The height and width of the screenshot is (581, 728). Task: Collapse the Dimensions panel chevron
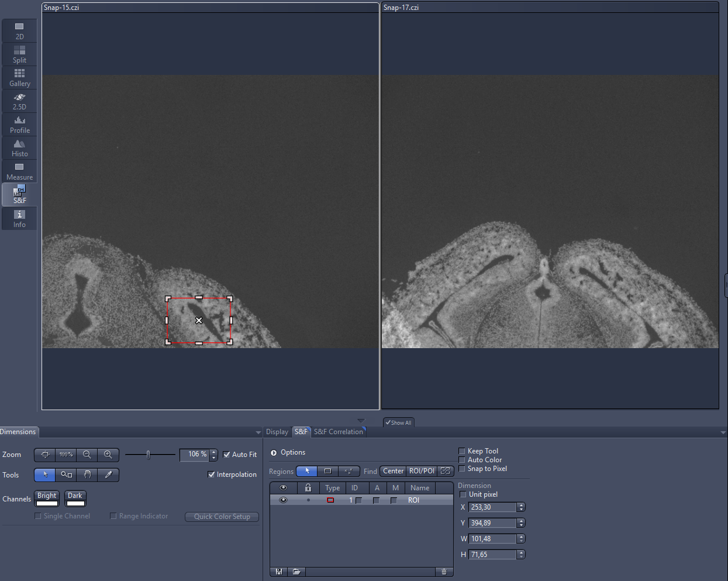click(x=259, y=432)
